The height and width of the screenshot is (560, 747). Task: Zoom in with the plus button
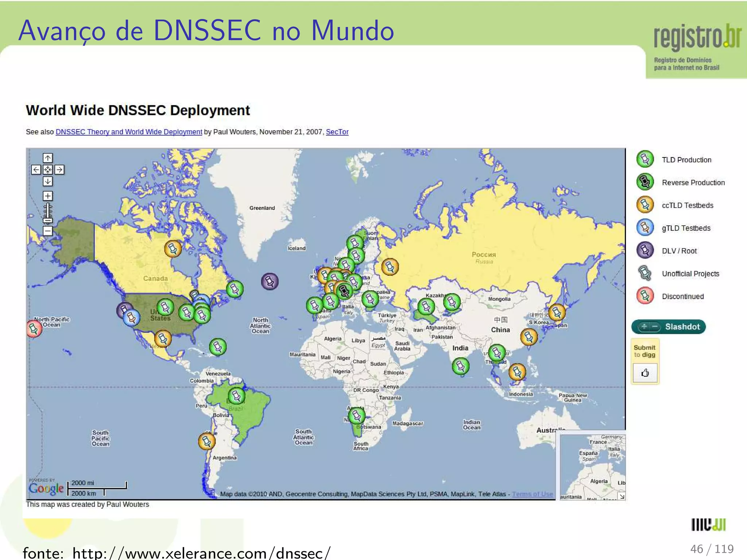coord(48,196)
